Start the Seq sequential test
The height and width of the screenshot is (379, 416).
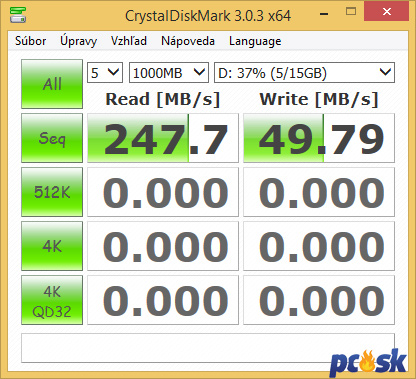click(x=52, y=138)
